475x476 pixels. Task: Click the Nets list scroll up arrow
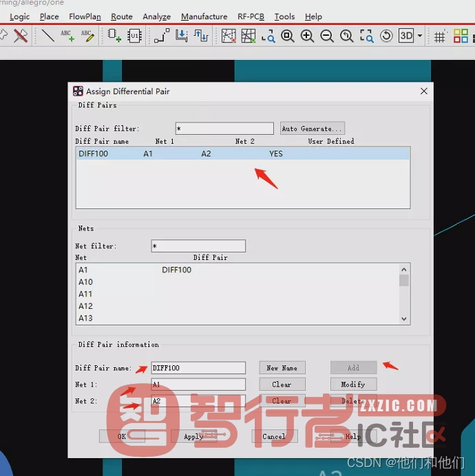tap(404, 269)
